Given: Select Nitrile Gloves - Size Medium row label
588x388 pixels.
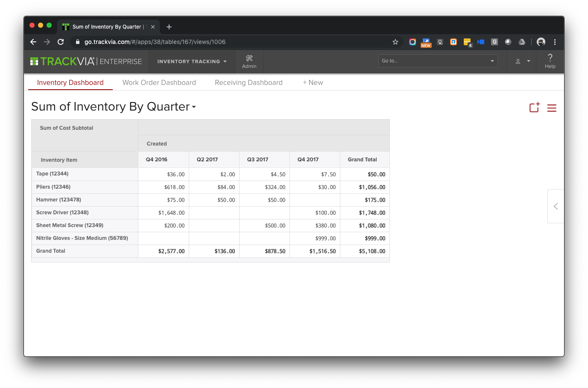Looking at the screenshot, I should (x=82, y=238).
